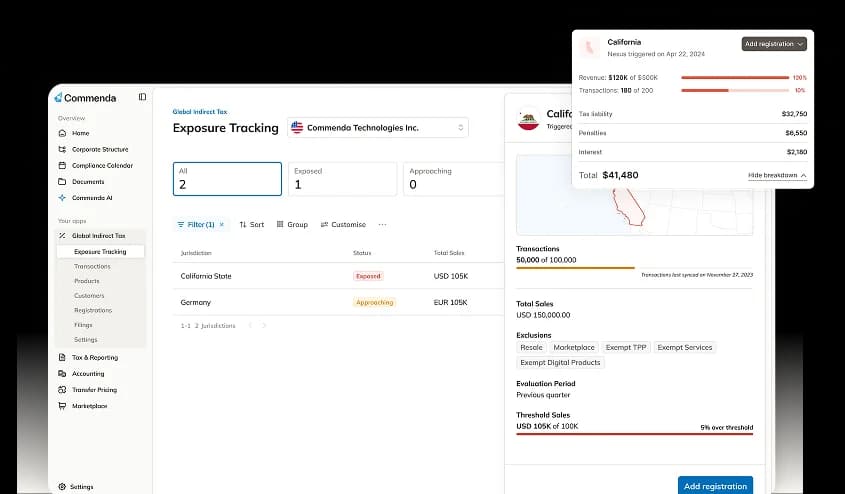Open Products submenu item

pyautogui.click(x=87, y=281)
